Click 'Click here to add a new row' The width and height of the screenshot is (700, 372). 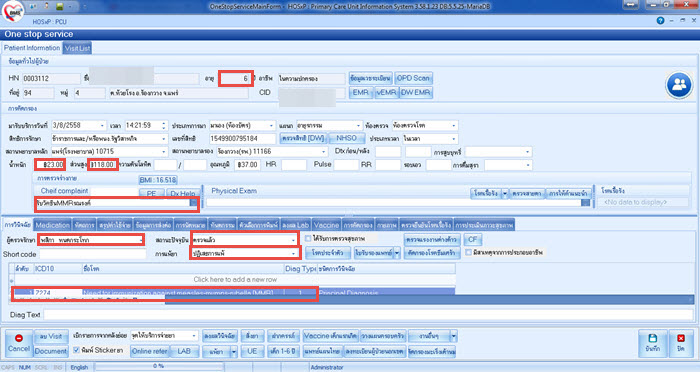click(x=235, y=279)
